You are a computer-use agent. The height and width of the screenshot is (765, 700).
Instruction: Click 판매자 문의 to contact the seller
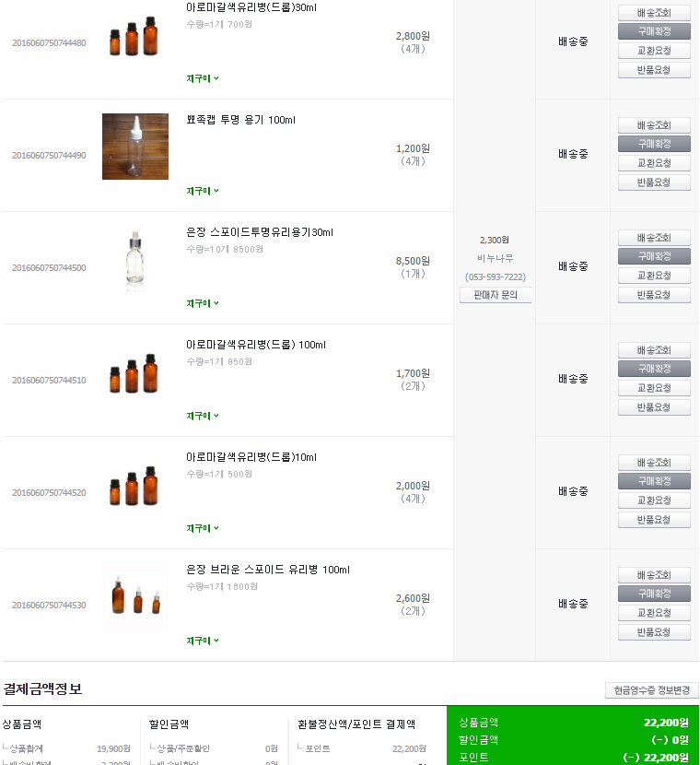496,295
